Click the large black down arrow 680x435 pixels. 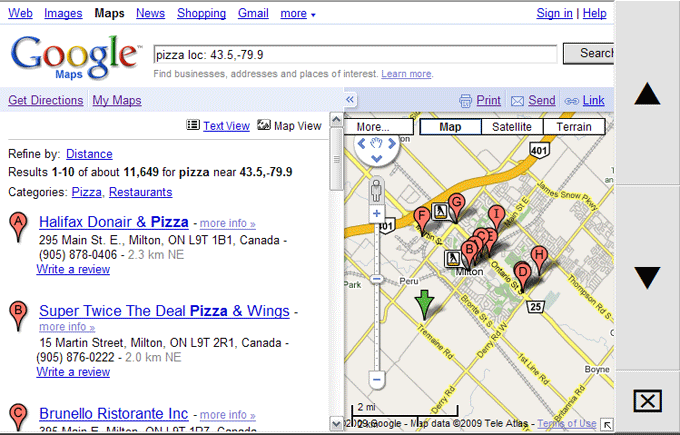pos(647,278)
